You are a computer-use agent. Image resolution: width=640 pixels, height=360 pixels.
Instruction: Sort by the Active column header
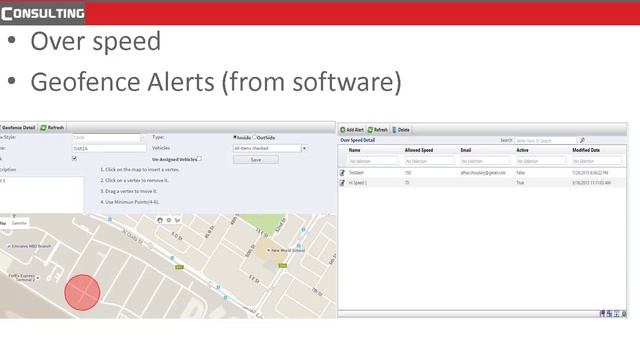click(x=522, y=150)
